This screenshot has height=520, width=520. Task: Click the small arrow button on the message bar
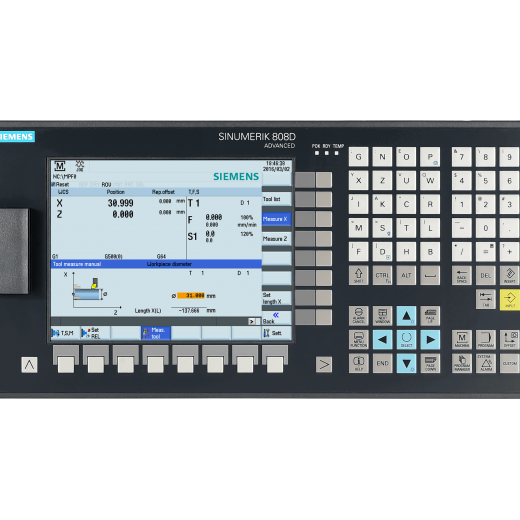(252, 321)
